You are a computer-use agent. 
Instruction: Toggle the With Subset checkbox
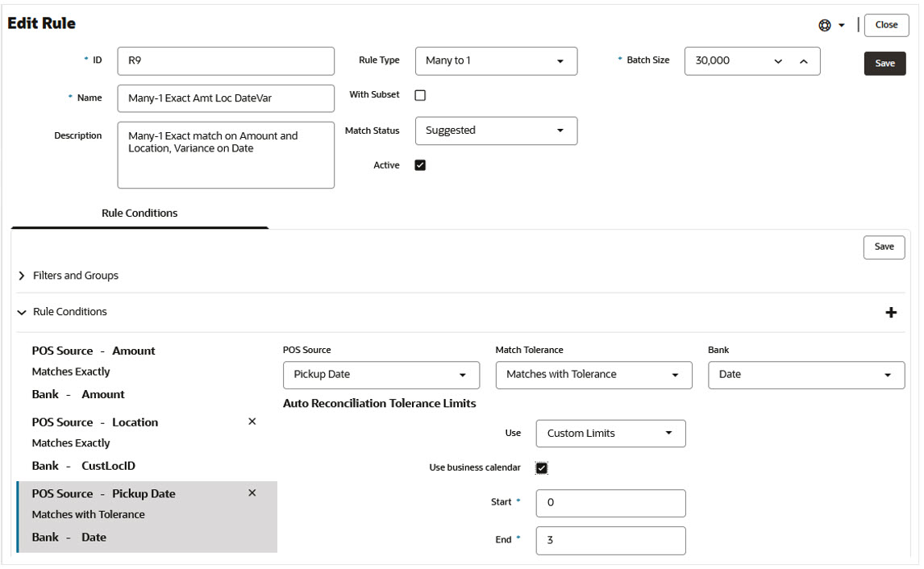click(x=420, y=95)
